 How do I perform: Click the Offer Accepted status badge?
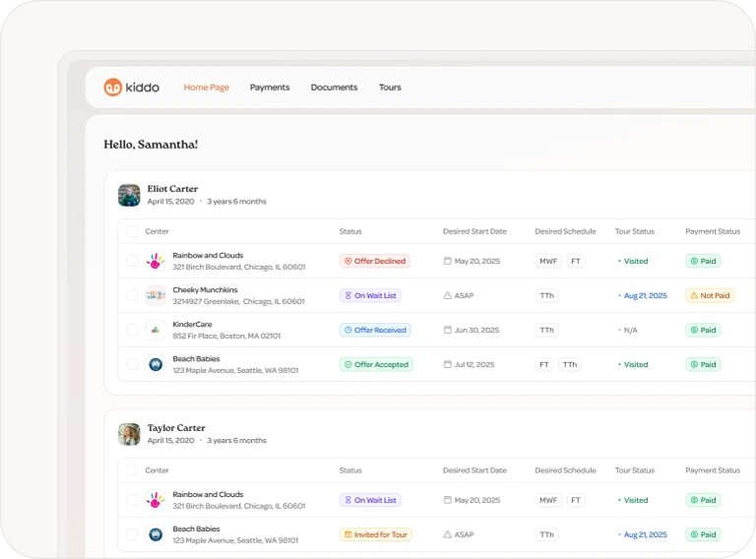pyautogui.click(x=376, y=364)
